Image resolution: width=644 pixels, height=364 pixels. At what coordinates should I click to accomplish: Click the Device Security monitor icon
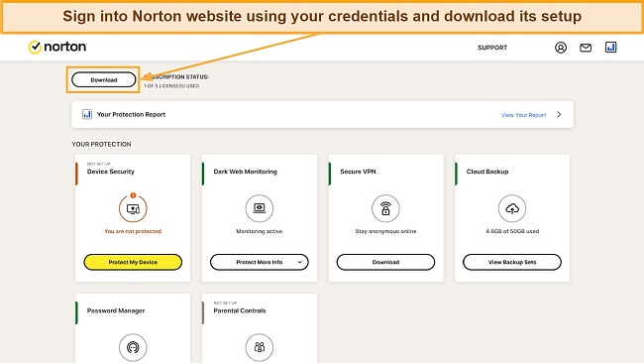[133, 209]
